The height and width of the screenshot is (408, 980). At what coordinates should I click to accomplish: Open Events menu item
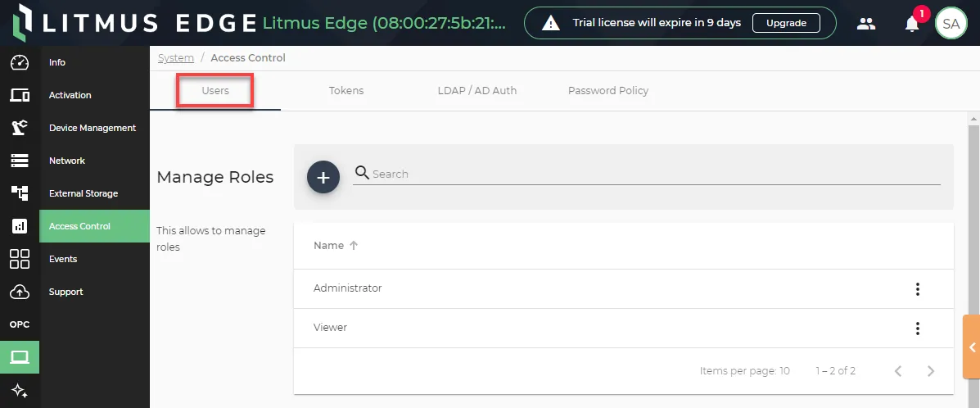[94, 259]
